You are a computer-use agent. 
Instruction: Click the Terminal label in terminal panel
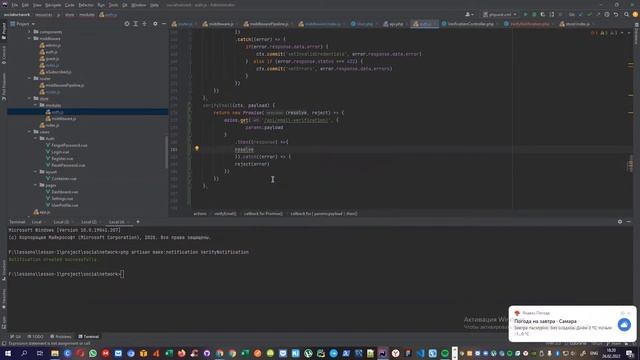pyautogui.click(x=17, y=222)
